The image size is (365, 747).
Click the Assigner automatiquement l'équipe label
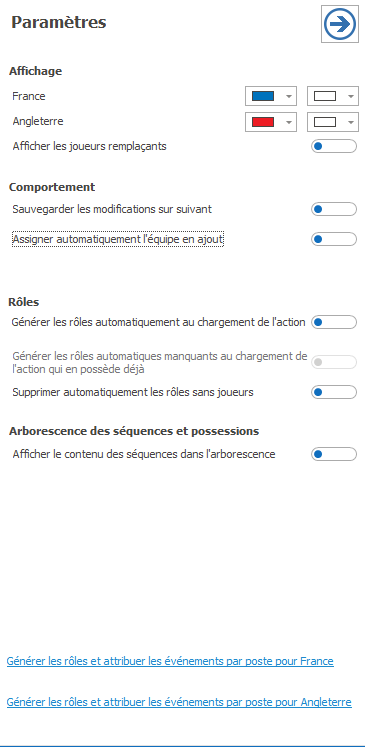click(118, 240)
